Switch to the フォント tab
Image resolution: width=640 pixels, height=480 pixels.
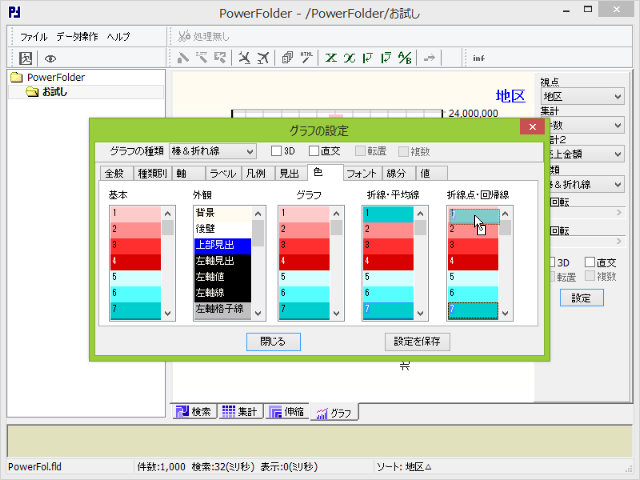pyautogui.click(x=362, y=173)
